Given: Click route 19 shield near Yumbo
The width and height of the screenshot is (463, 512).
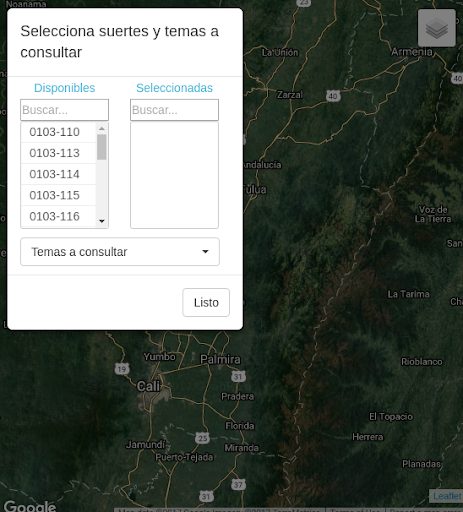Looking at the screenshot, I should tap(122, 369).
